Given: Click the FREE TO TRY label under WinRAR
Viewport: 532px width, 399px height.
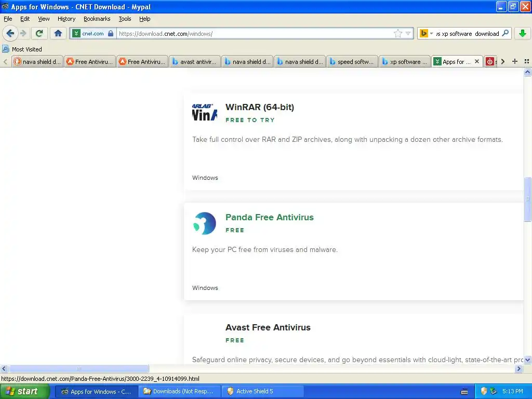Looking at the screenshot, I should 250,120.
